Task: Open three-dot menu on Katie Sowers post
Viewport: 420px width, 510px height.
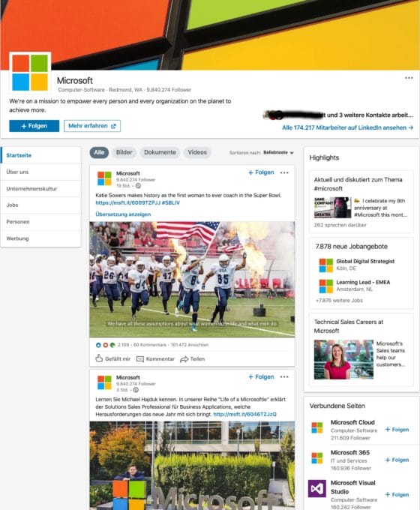Action: (284, 172)
